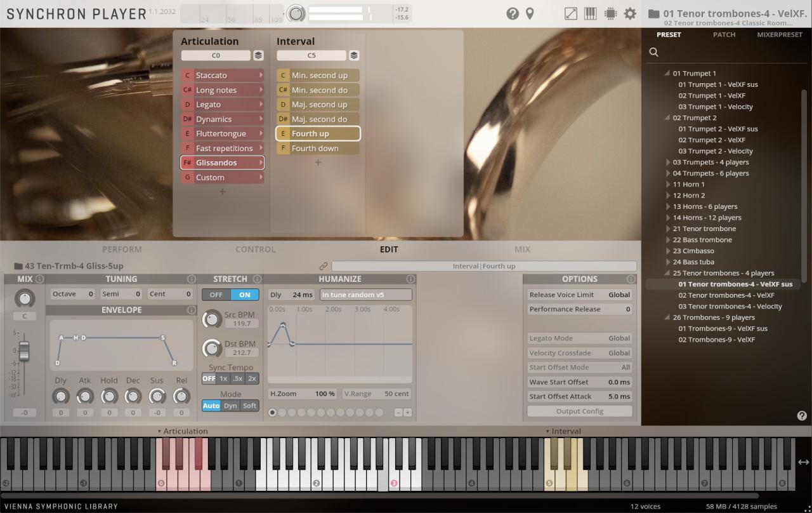The height and width of the screenshot is (513, 812).
Task: Click the Output Config button
Action: tap(580, 411)
